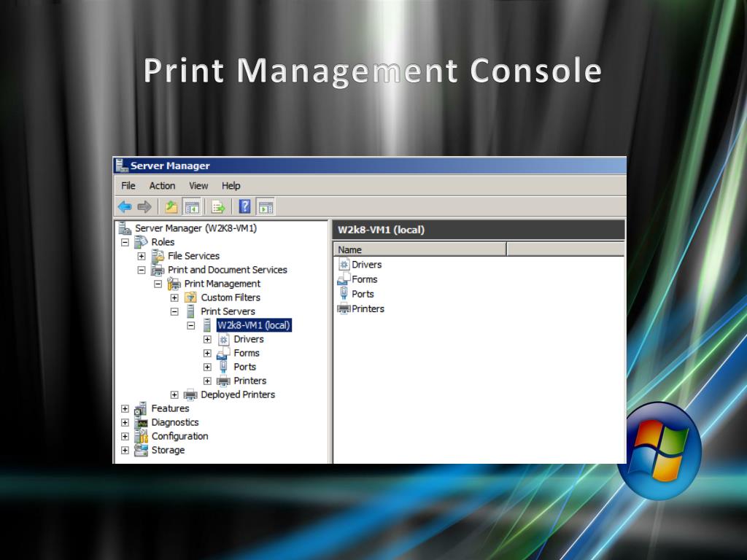The image size is (747, 560).
Task: Open the Help menu
Action: (x=231, y=185)
